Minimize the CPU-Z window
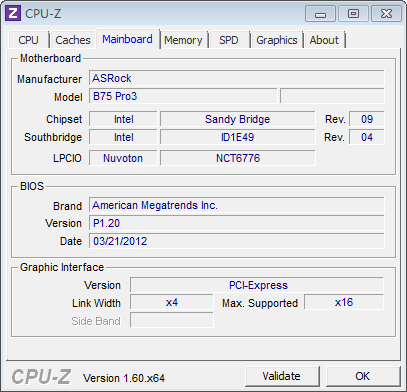This screenshot has width=407, height=392. click(x=321, y=14)
